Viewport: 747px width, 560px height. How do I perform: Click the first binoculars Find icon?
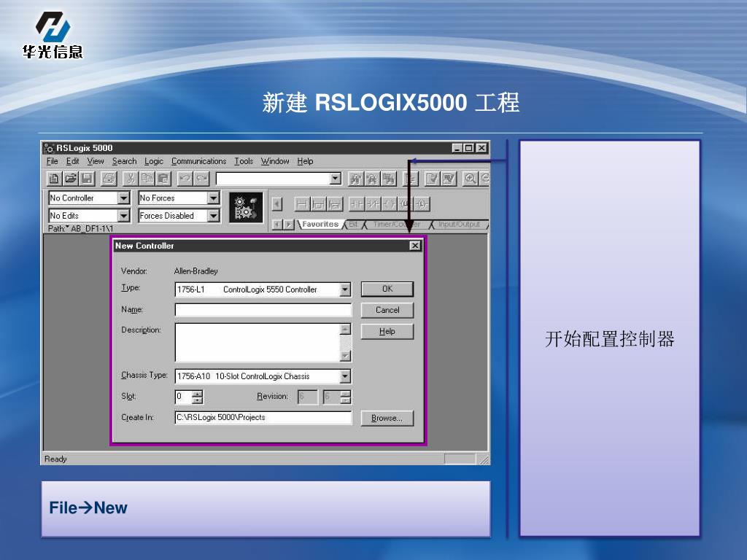coord(355,179)
